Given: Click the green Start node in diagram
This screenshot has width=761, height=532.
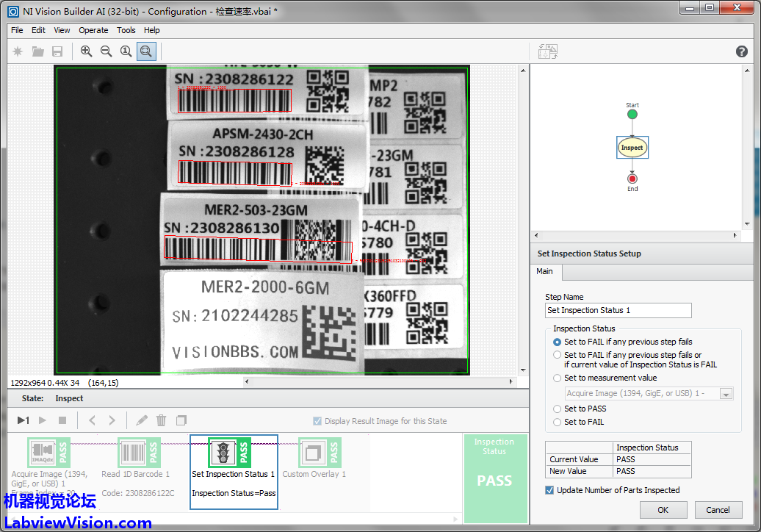Looking at the screenshot, I should [x=632, y=115].
